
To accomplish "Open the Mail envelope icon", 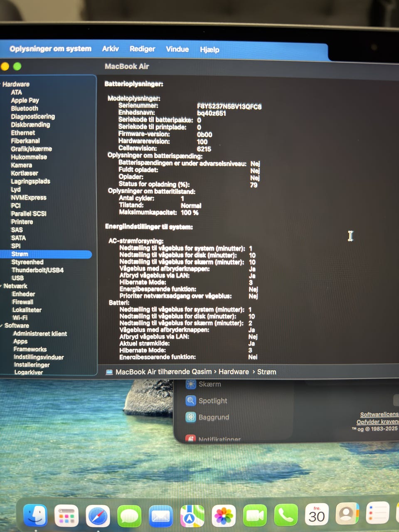I will click(161, 516).
